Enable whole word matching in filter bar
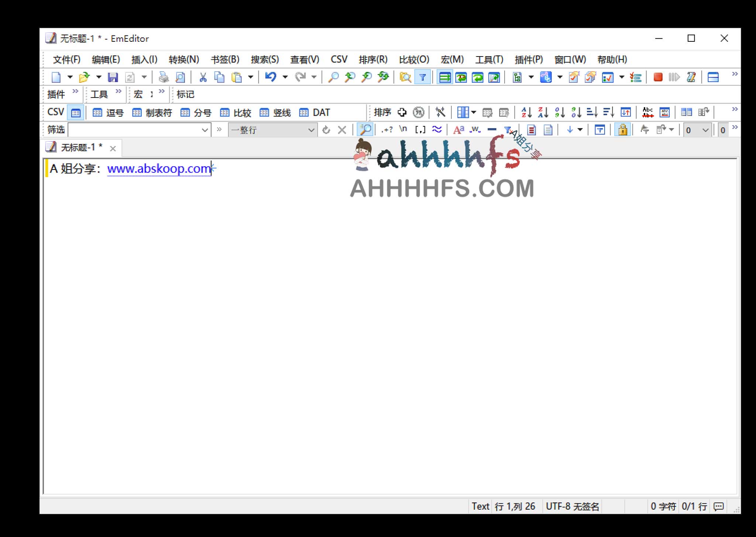756x537 pixels. [475, 130]
